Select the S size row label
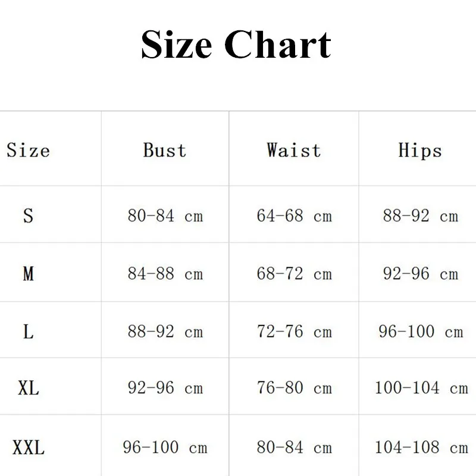This screenshot has height=476, width=476. pos(28,215)
